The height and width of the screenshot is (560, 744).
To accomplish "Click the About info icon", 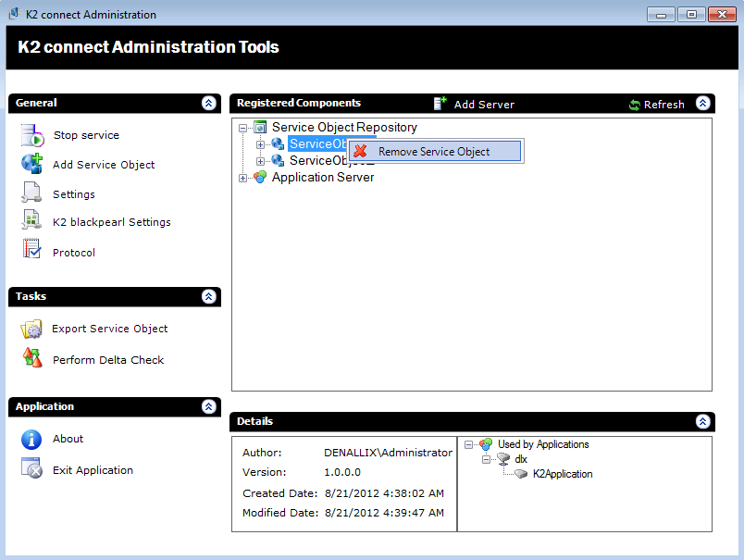I will tap(32, 439).
